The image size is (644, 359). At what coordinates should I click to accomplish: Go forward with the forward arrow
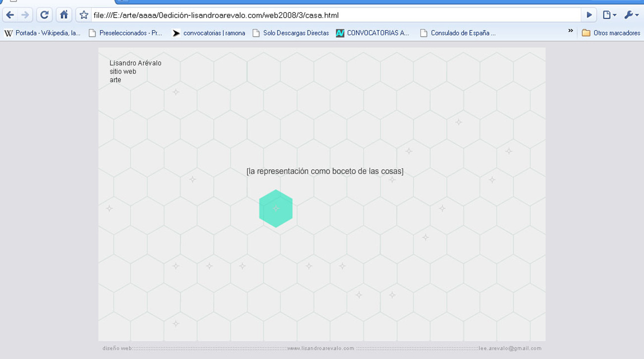click(x=25, y=15)
